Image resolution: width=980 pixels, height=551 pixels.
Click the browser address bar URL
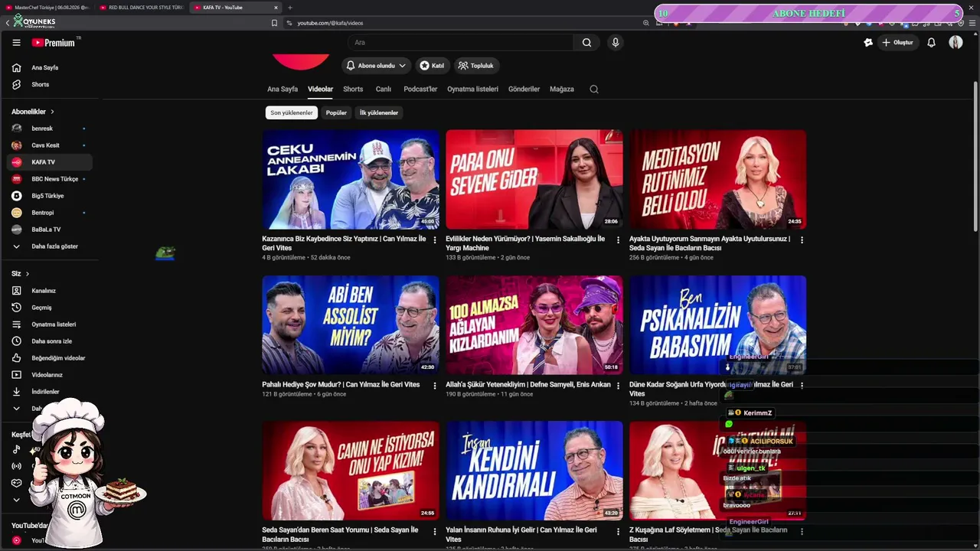coord(330,23)
